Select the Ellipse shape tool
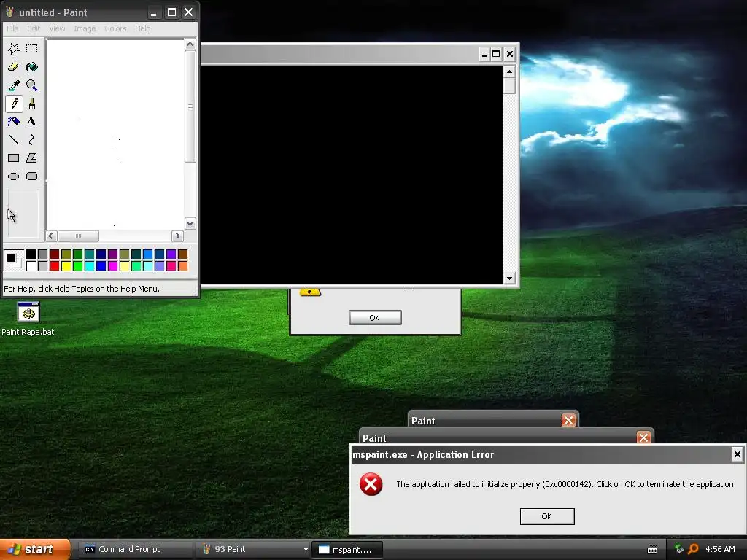Screen dimensions: 747x560 pyautogui.click(x=13, y=176)
